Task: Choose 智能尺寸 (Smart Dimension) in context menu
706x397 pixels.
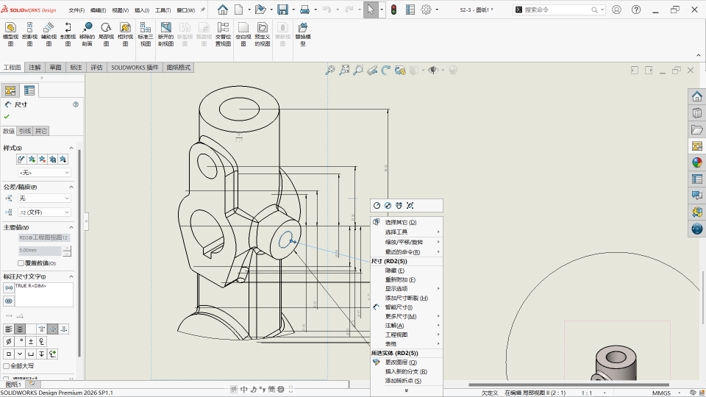Action: [407, 307]
